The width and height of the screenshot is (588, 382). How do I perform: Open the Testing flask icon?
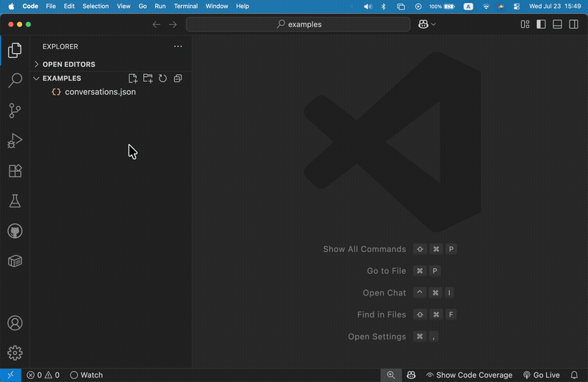pyautogui.click(x=15, y=201)
